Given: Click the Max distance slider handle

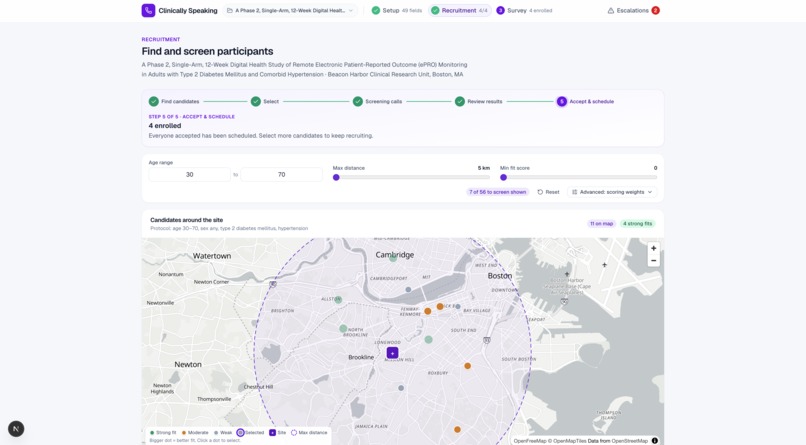Looking at the screenshot, I should pos(336,177).
